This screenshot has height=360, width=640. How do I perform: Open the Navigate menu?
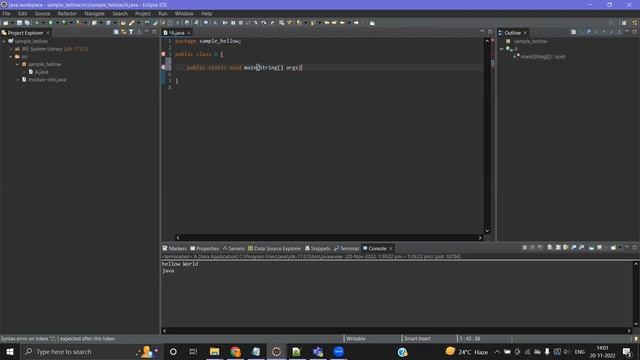[x=94, y=13]
